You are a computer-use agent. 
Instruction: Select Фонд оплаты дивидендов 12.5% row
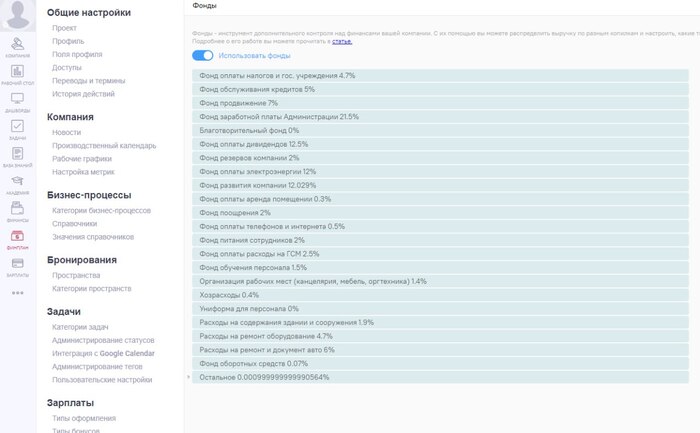coord(440,144)
